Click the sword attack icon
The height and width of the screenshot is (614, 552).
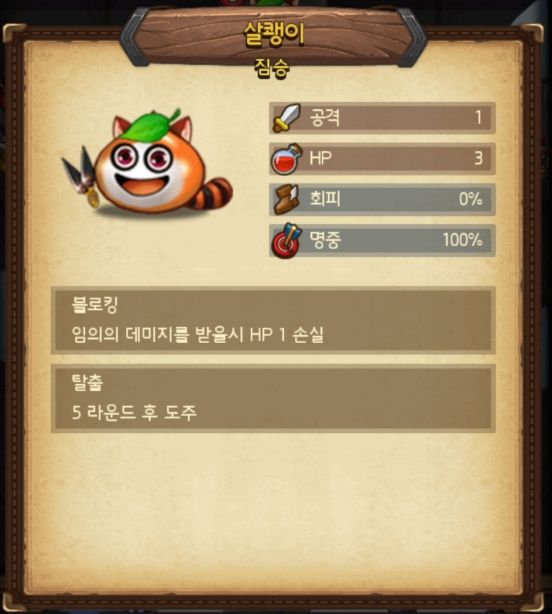(287, 118)
